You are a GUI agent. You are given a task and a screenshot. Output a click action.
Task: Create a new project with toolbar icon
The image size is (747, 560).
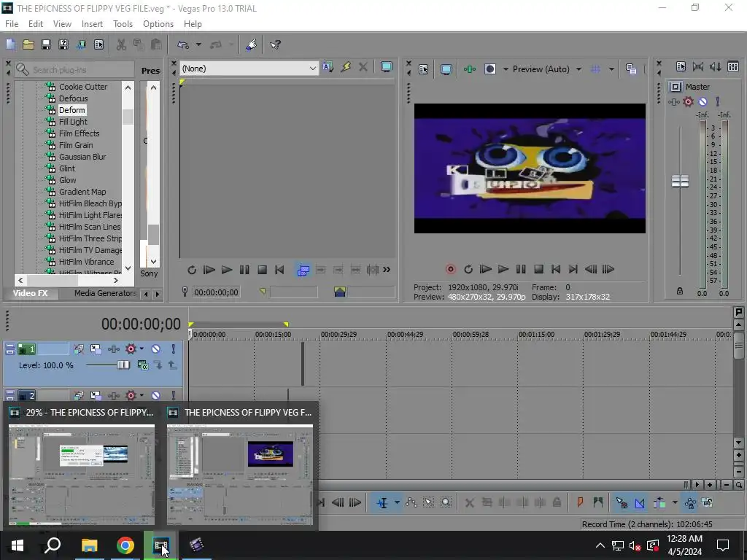click(10, 44)
